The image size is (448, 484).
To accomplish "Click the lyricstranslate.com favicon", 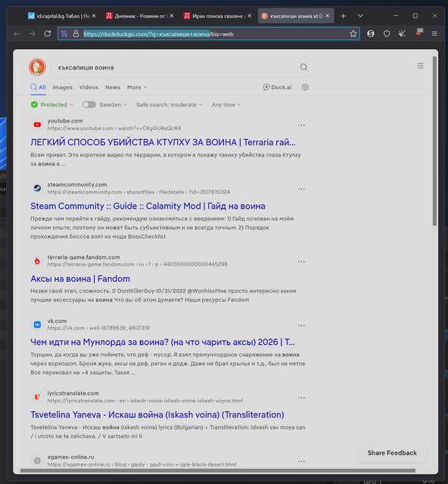I will click(37, 396).
